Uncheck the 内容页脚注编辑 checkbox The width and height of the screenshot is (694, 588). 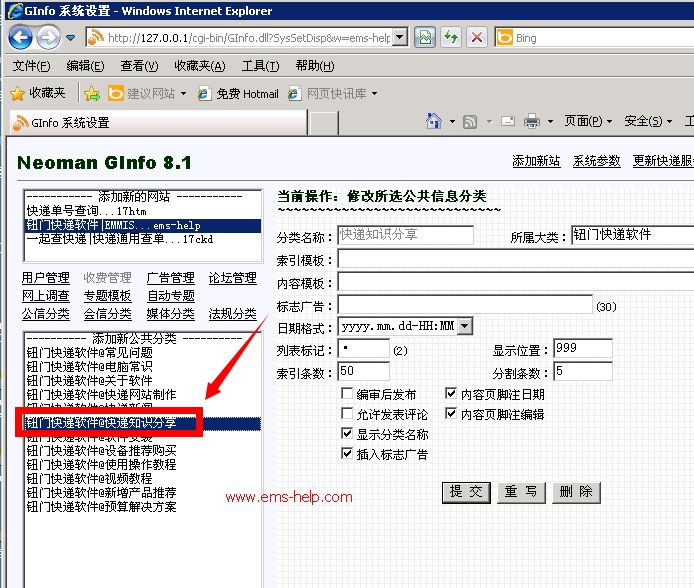451,414
